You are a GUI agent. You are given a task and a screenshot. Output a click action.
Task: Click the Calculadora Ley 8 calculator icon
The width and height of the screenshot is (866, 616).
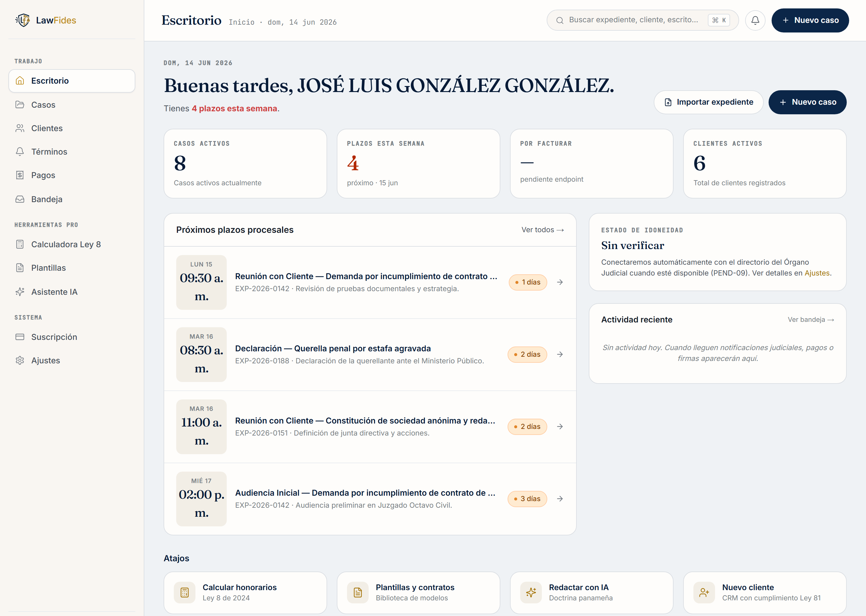pyautogui.click(x=20, y=244)
